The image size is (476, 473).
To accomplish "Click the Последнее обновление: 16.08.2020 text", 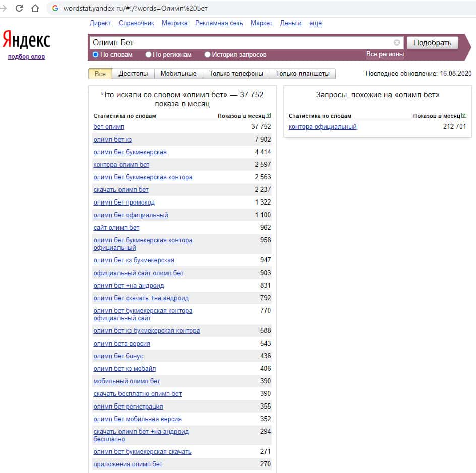I will (x=419, y=73).
